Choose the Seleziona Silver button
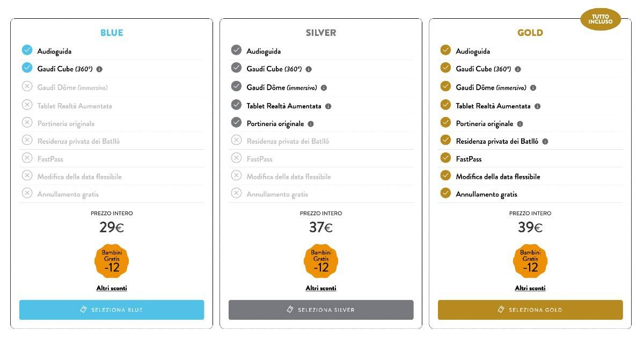This screenshot has width=644, height=338. click(x=321, y=310)
